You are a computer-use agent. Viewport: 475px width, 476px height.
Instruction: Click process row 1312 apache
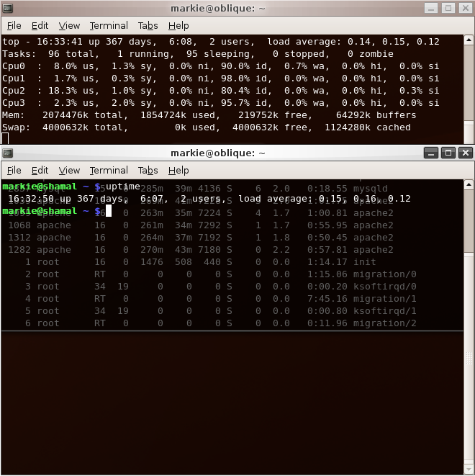(x=200, y=238)
